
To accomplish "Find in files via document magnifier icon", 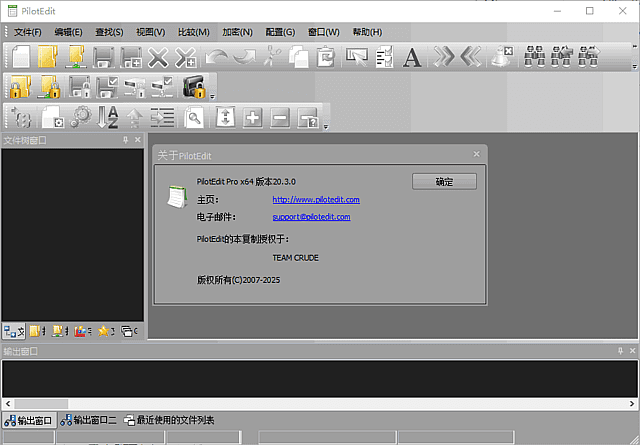I will tap(194, 118).
